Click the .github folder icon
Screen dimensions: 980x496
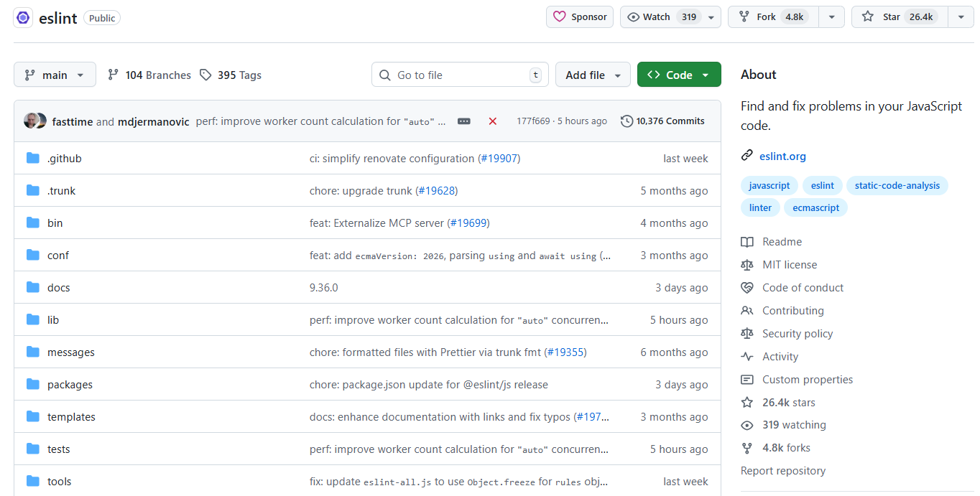point(32,158)
